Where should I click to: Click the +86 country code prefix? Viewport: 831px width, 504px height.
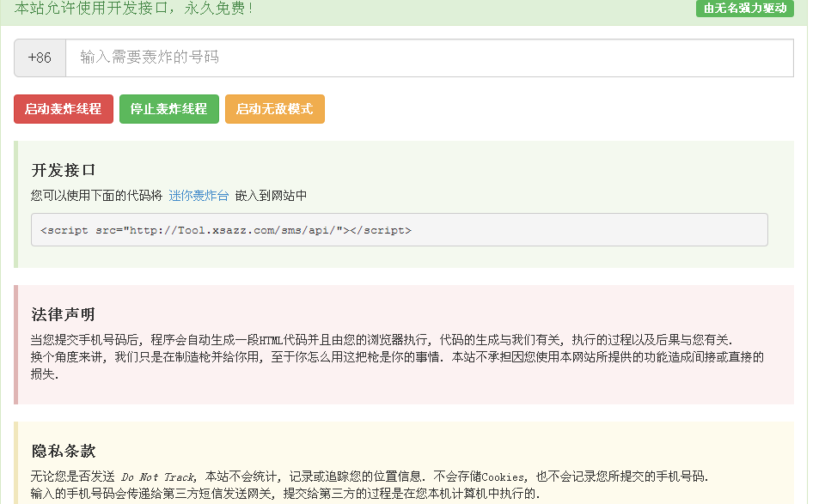pos(40,58)
